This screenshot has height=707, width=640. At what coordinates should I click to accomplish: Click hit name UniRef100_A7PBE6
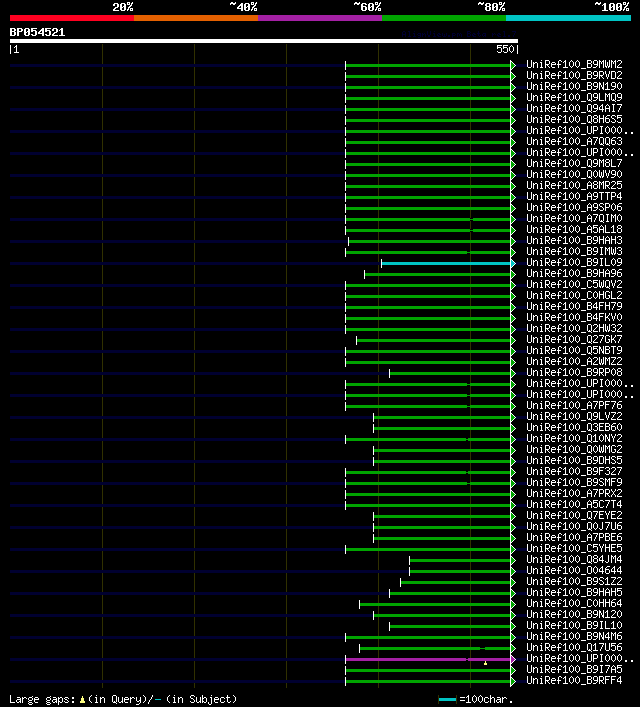(x=574, y=537)
